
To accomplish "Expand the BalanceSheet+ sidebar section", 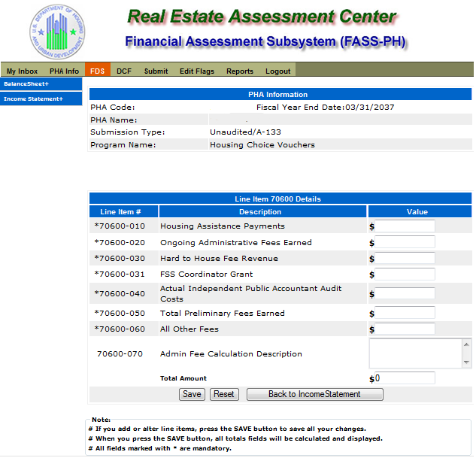I will pos(41,83).
